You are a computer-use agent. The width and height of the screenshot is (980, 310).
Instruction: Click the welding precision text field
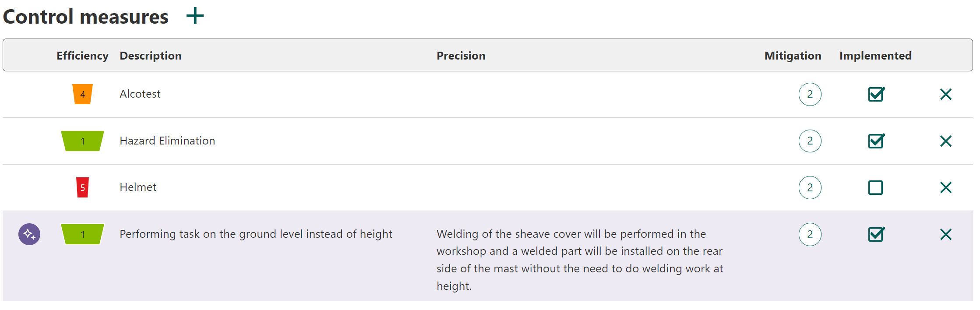click(579, 260)
